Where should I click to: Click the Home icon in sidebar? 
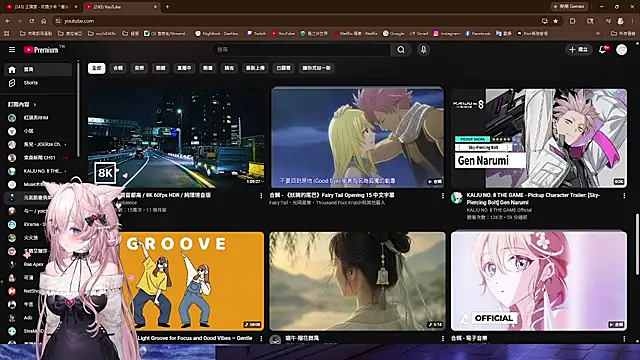pyautogui.click(x=12, y=69)
